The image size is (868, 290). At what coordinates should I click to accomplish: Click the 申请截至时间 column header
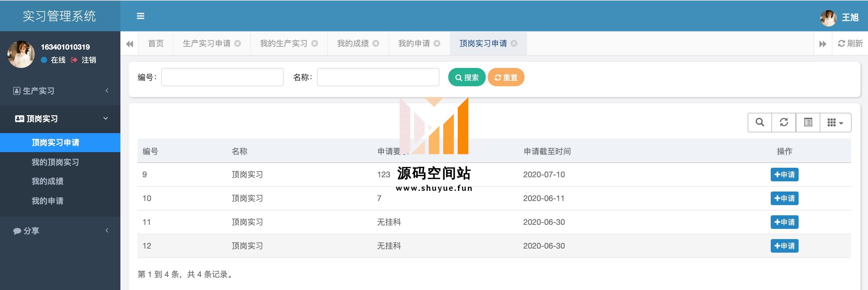coord(547,151)
